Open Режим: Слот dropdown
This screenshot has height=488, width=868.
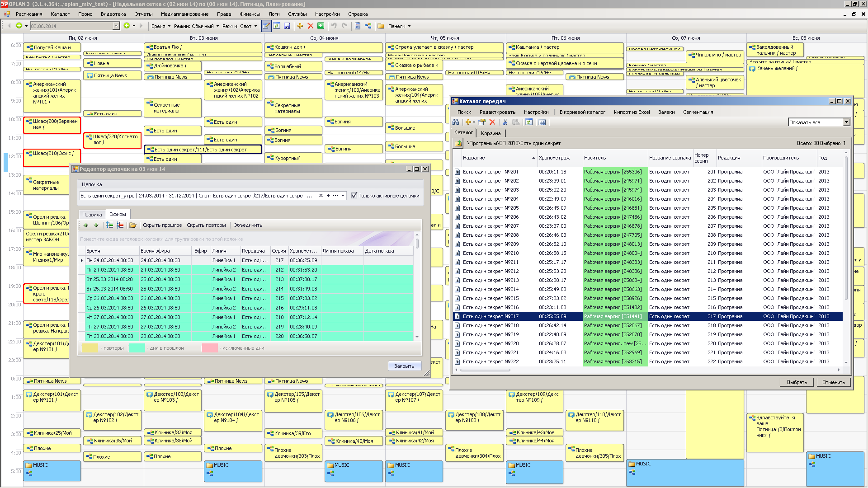240,26
